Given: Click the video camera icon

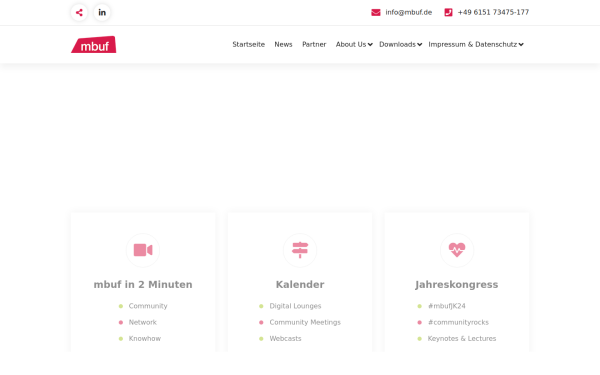Looking at the screenshot, I should 143,250.
